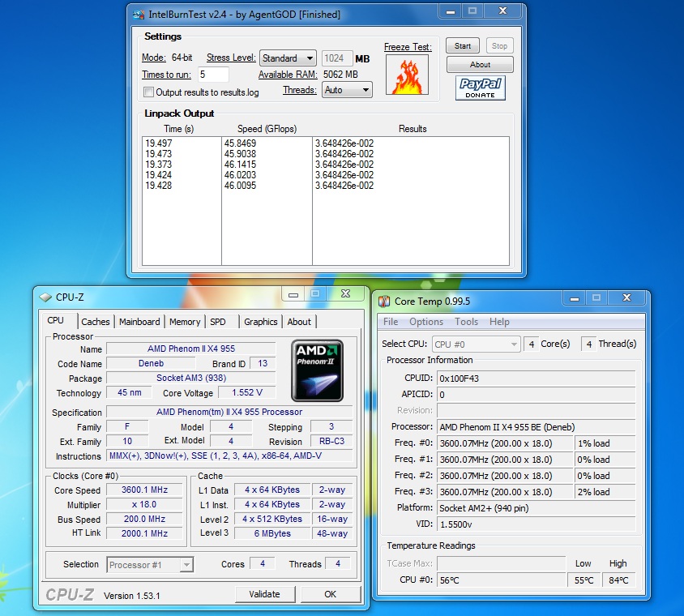Image resolution: width=684 pixels, height=616 pixels.
Task: Click the 84°C high temperature value
Action: tap(618, 580)
